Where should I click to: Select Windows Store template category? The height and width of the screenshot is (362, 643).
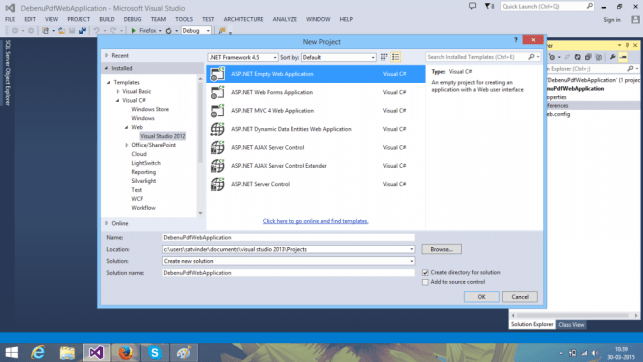tap(150, 109)
